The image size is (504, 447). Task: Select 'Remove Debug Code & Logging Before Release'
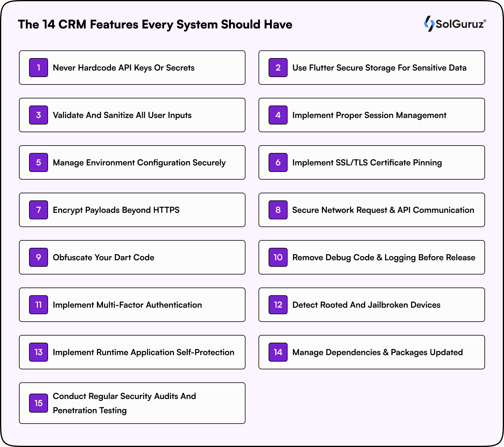tap(371, 257)
